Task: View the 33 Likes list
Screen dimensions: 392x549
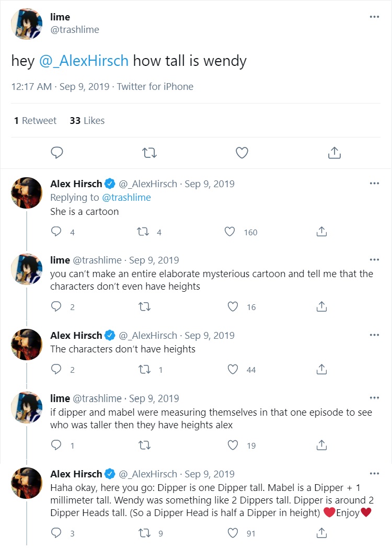Action: click(x=87, y=120)
